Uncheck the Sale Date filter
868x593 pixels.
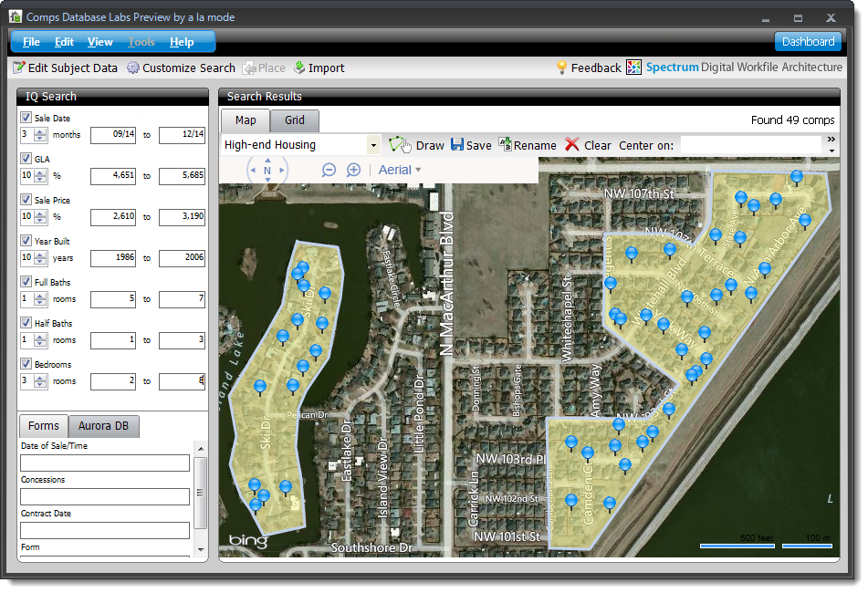26,118
